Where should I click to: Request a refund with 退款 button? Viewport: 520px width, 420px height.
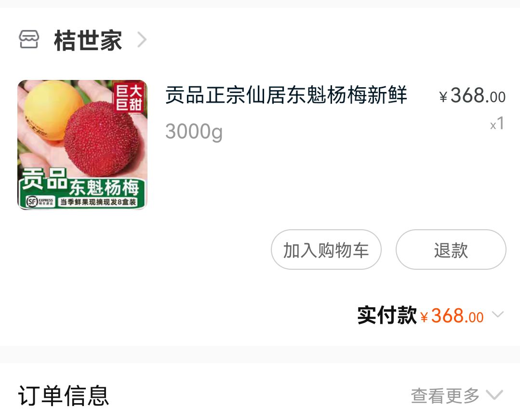(451, 249)
